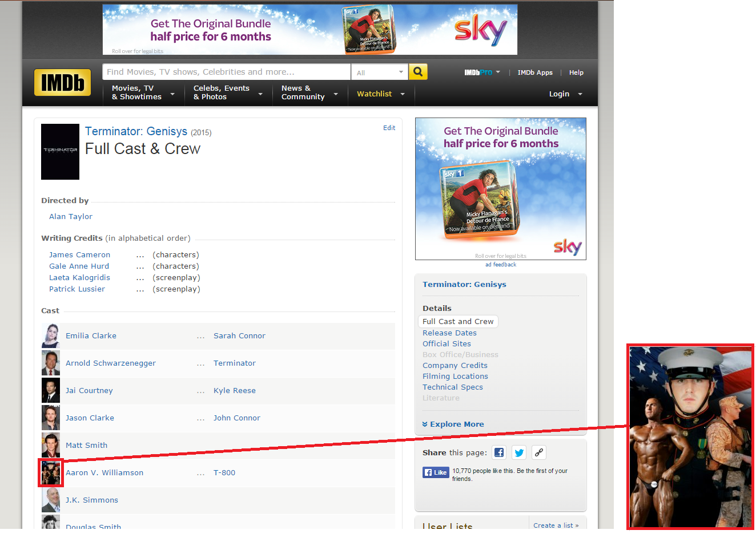Screen dimensions: 756x534
Task: Open Emilia Clarke's headshot thumbnail
Action: [x=51, y=335]
